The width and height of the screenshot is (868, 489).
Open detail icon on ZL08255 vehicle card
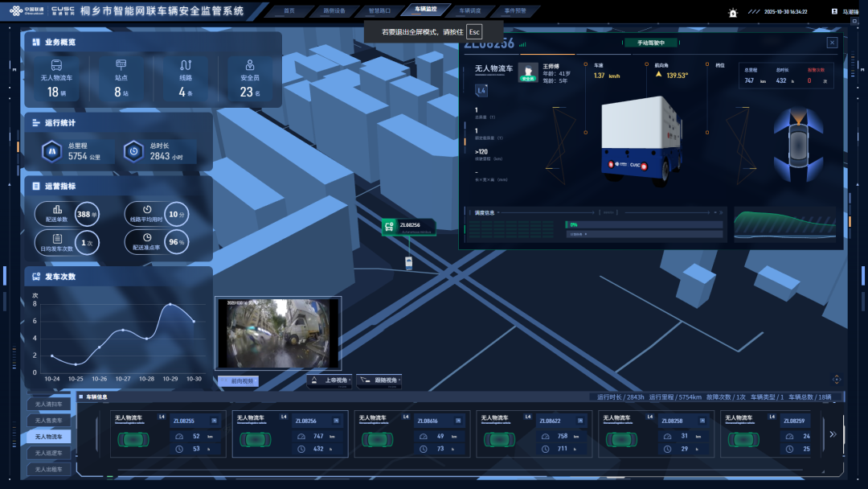[x=213, y=421]
